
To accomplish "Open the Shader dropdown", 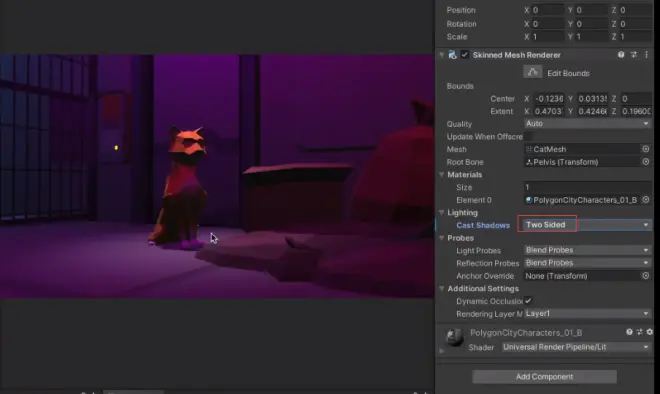I will click(576, 347).
